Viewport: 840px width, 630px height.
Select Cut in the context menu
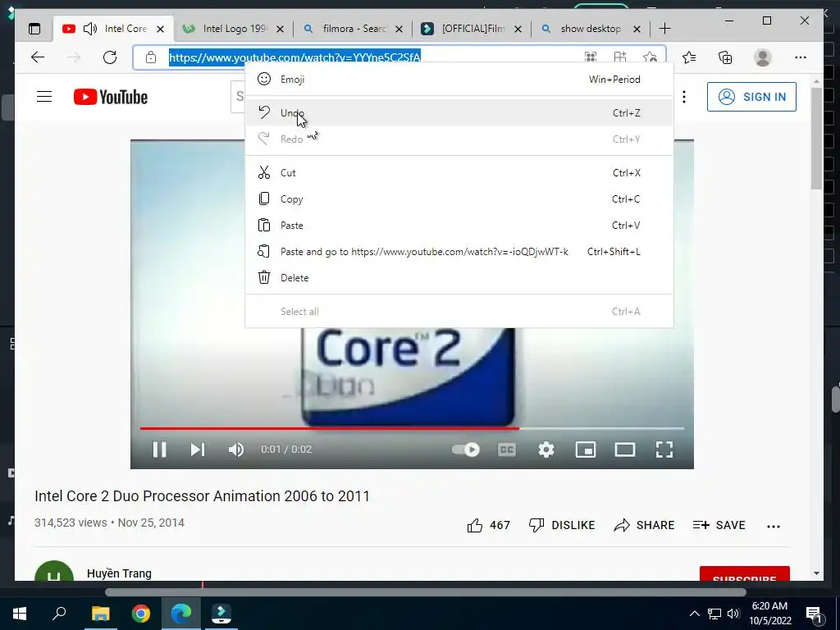pyautogui.click(x=459, y=172)
